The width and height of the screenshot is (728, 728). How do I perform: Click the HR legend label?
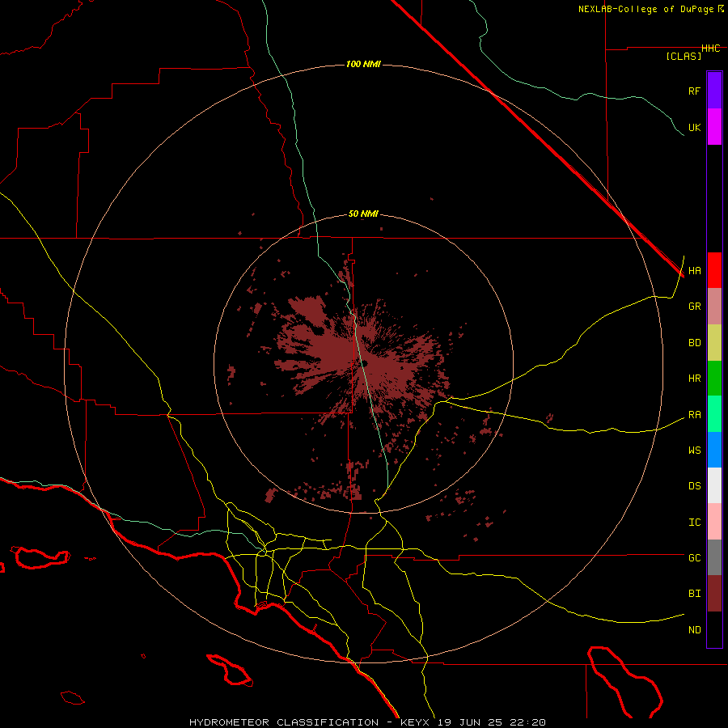click(694, 379)
